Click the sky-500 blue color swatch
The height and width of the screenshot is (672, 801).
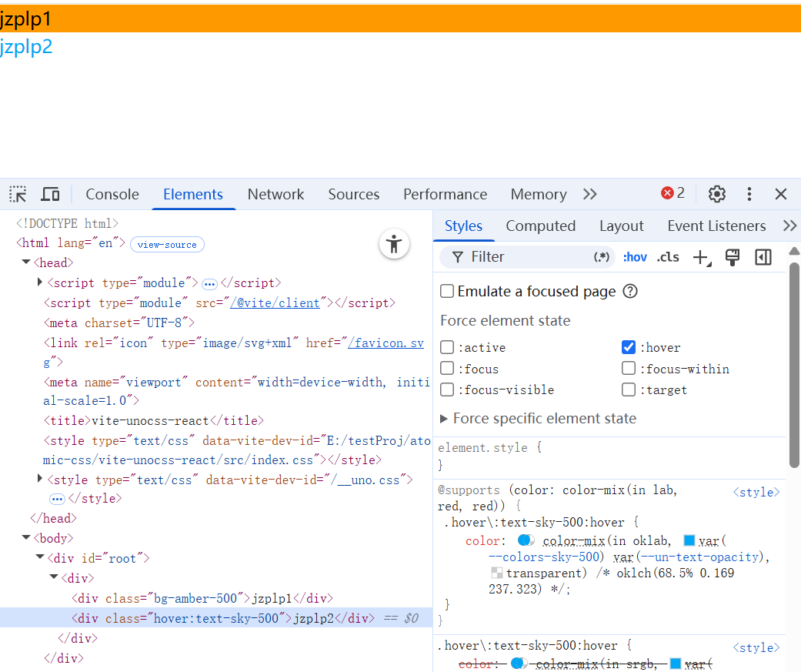pyautogui.click(x=689, y=540)
